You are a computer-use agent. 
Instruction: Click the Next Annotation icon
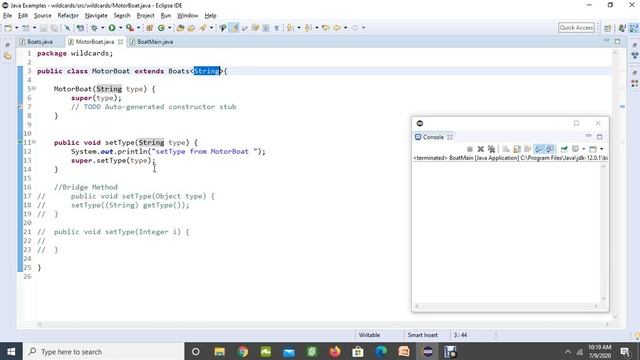[290, 28]
